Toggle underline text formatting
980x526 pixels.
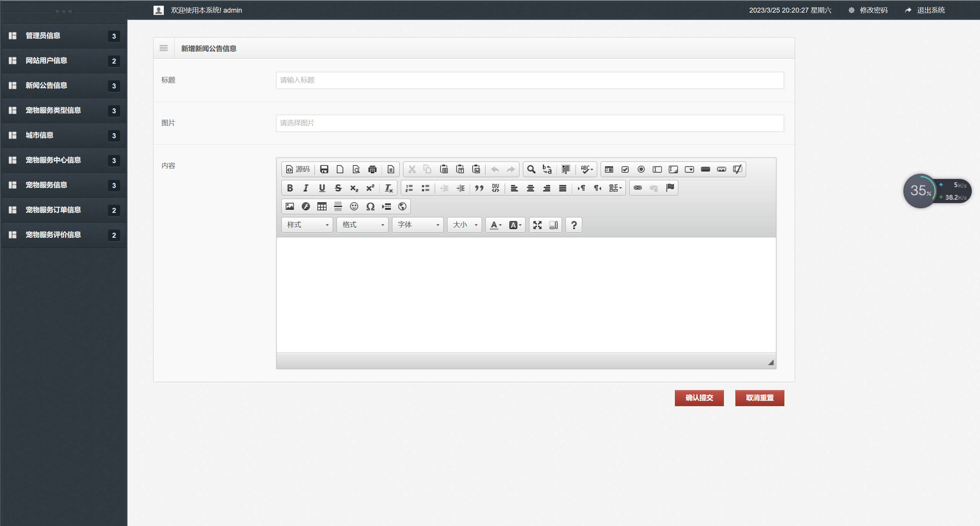click(x=322, y=188)
